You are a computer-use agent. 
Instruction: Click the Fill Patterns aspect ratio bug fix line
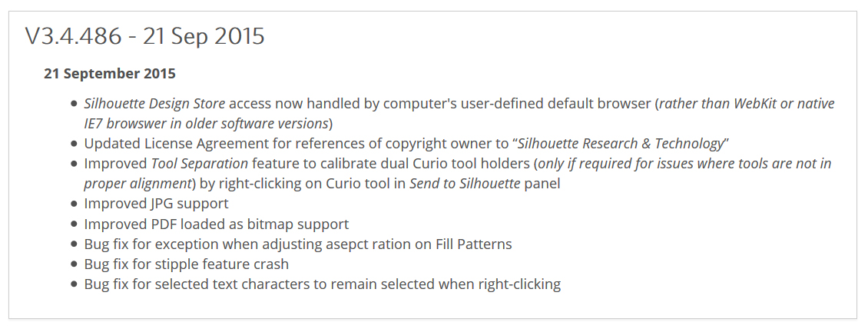click(x=298, y=244)
